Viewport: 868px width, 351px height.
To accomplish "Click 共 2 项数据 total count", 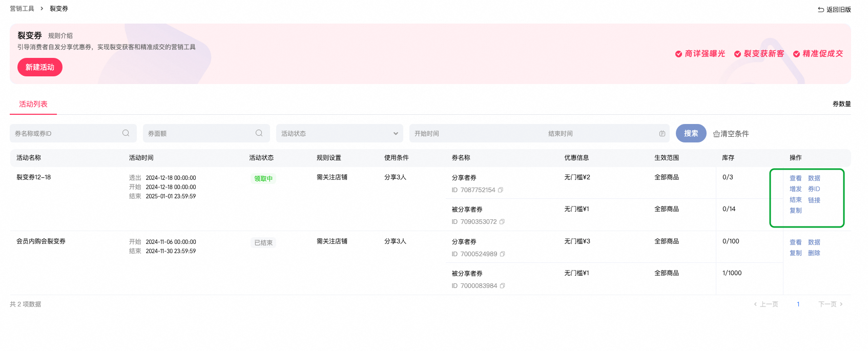I will 26,304.
